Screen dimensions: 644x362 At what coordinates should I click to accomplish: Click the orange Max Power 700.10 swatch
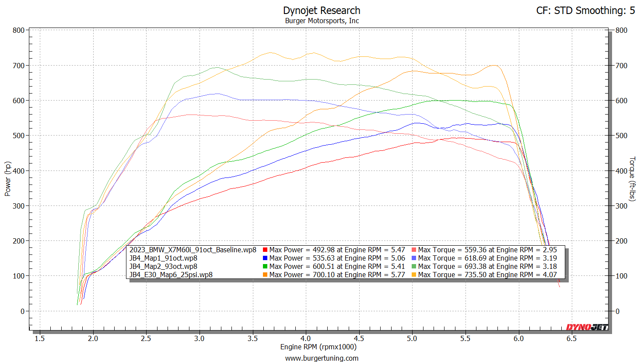tap(265, 275)
